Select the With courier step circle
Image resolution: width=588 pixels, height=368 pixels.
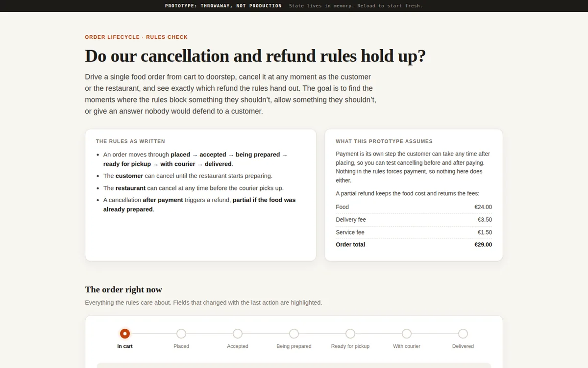tap(407, 334)
